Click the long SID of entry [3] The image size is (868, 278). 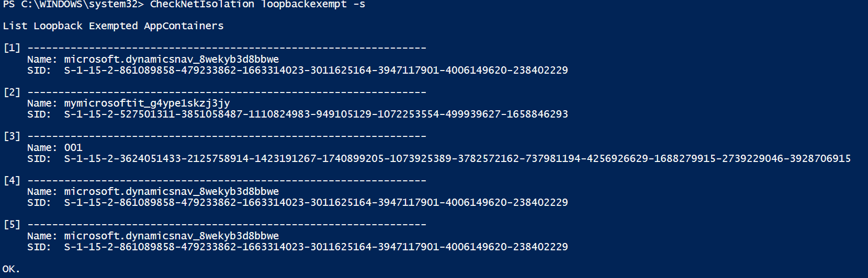pos(457,158)
